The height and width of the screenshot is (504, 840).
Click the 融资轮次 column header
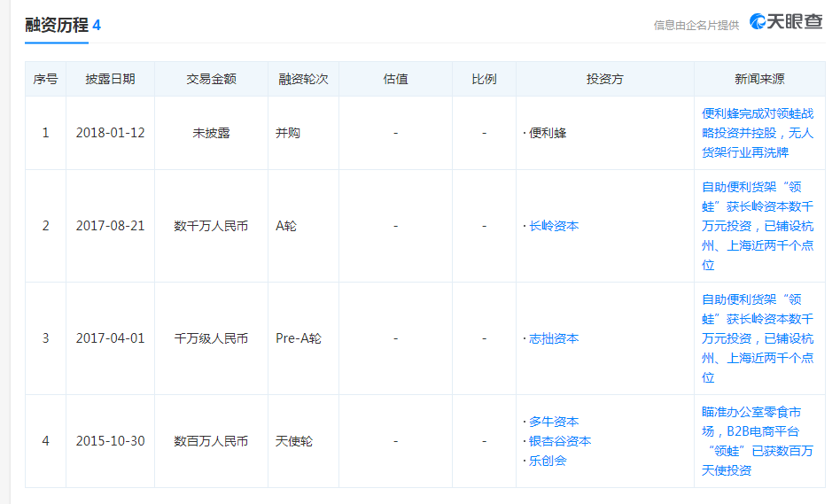(x=303, y=79)
